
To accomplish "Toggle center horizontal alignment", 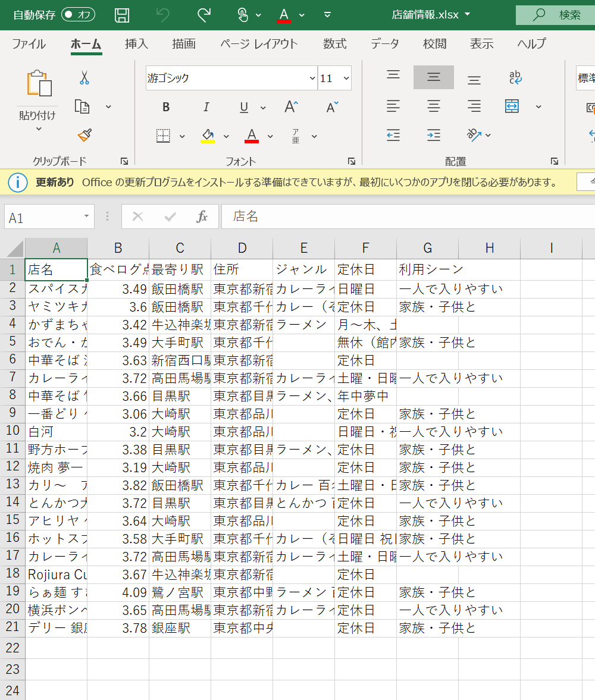I will [433, 106].
